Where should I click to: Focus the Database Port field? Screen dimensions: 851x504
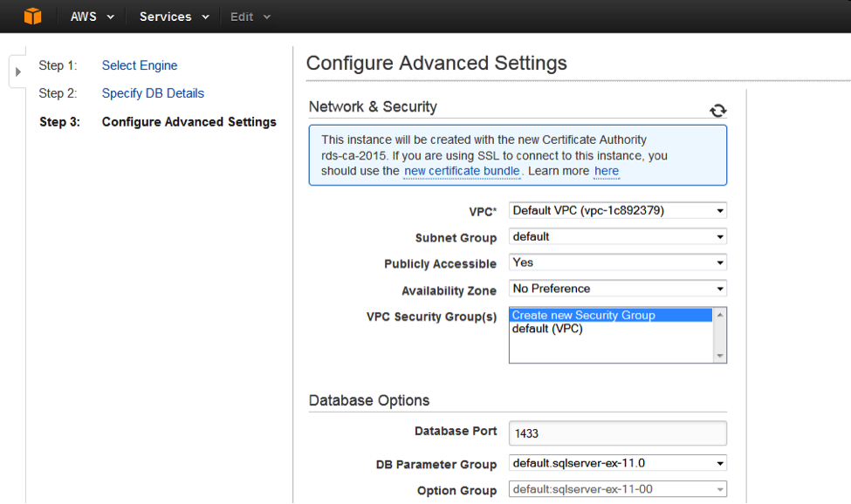618,433
